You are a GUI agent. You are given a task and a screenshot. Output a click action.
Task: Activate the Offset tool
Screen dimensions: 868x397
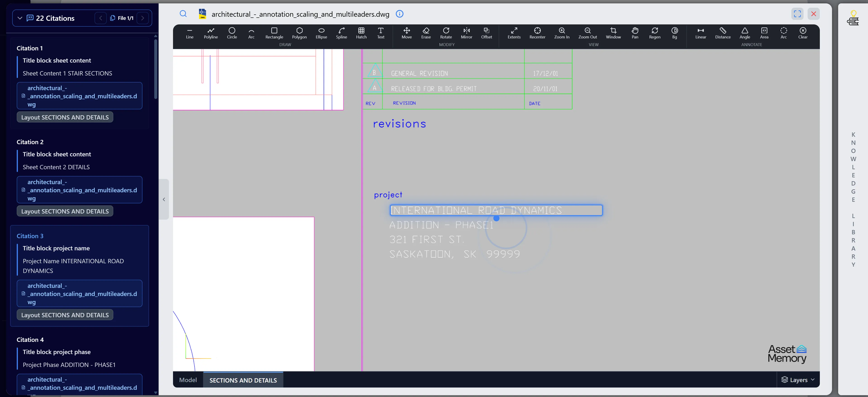[486, 33]
